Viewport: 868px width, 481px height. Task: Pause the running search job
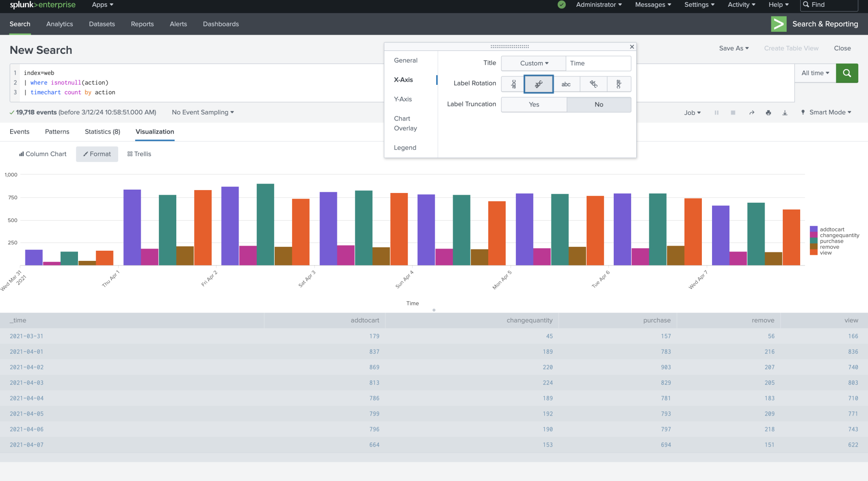716,112
